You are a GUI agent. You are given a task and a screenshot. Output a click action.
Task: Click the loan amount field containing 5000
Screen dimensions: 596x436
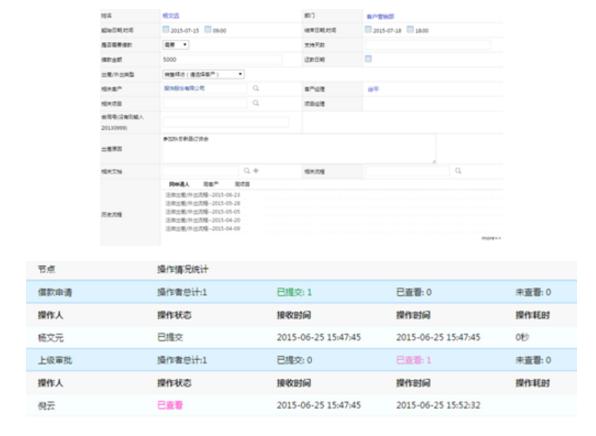click(222, 59)
